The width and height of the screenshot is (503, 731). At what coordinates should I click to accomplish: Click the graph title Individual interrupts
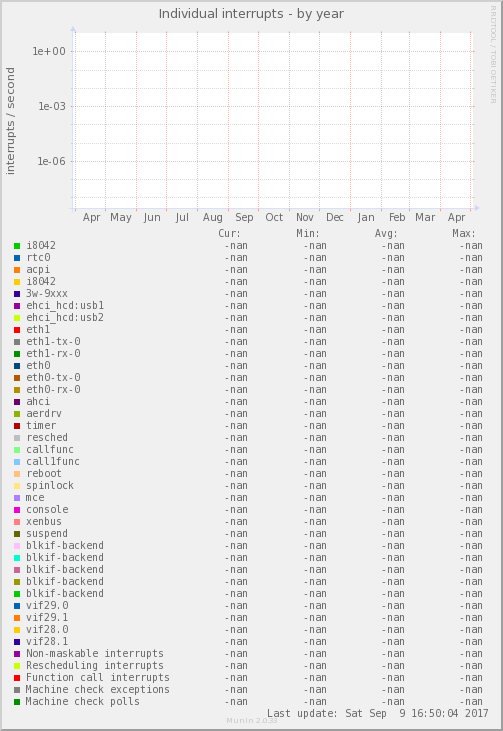pos(221,14)
